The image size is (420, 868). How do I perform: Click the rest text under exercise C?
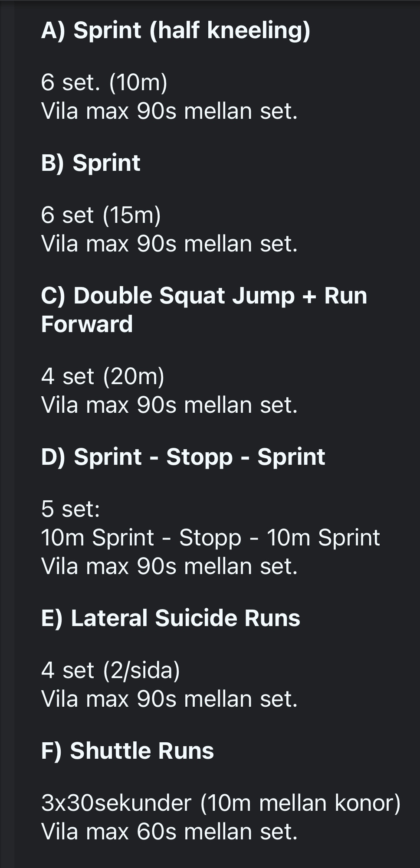coord(169,405)
